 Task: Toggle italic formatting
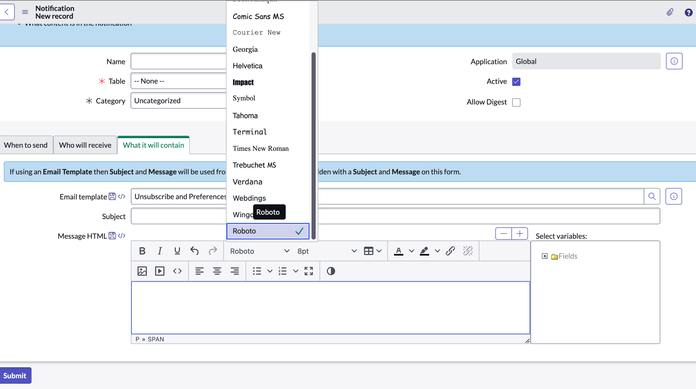pos(159,251)
